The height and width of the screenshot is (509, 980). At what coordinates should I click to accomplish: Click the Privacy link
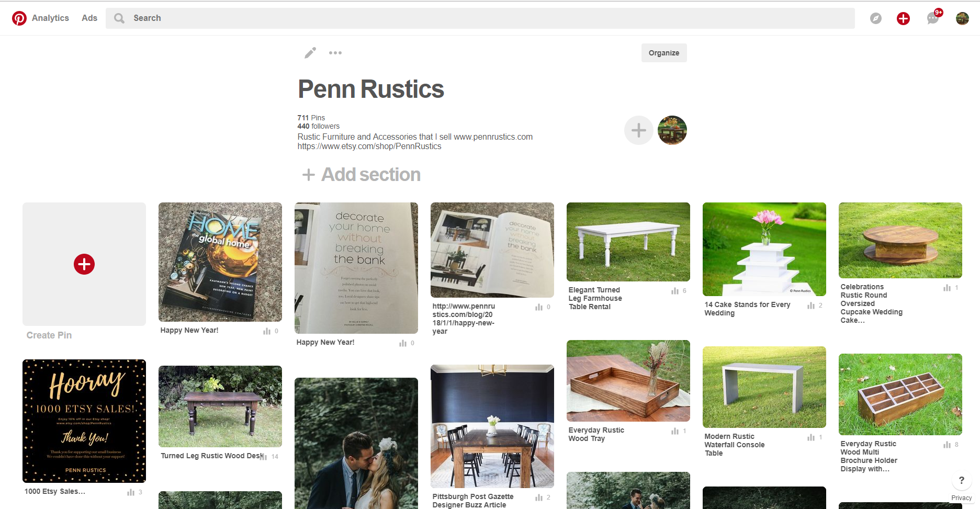(962, 498)
